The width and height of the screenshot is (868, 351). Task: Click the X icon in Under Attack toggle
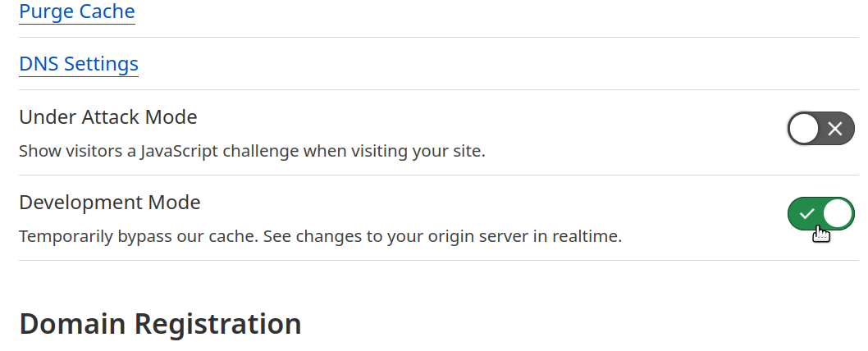(835, 129)
